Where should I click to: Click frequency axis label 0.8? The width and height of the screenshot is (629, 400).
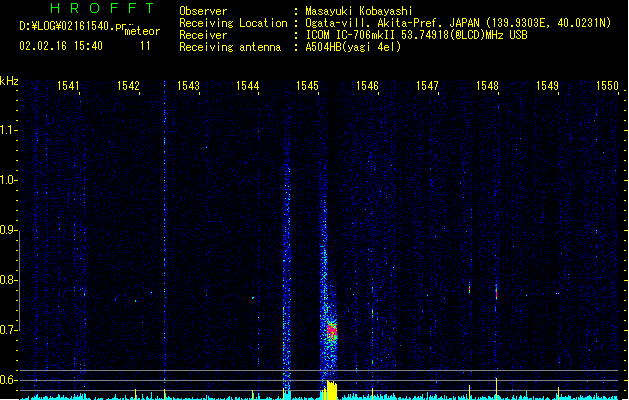pyautogui.click(x=8, y=280)
